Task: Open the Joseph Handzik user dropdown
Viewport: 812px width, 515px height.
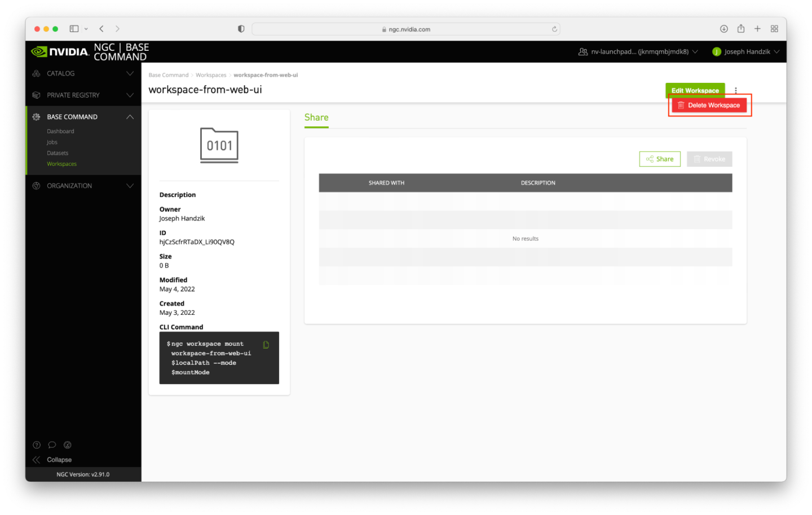Action: point(746,52)
